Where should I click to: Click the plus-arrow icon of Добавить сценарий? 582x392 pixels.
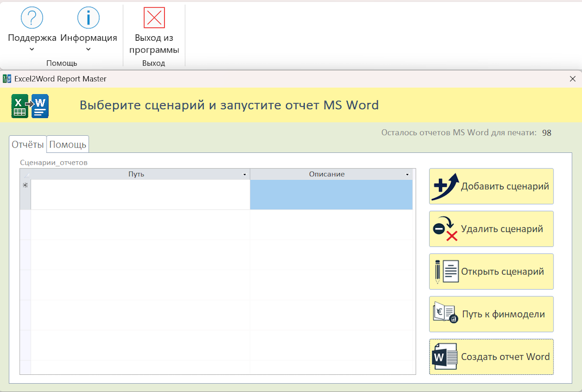[x=445, y=186]
